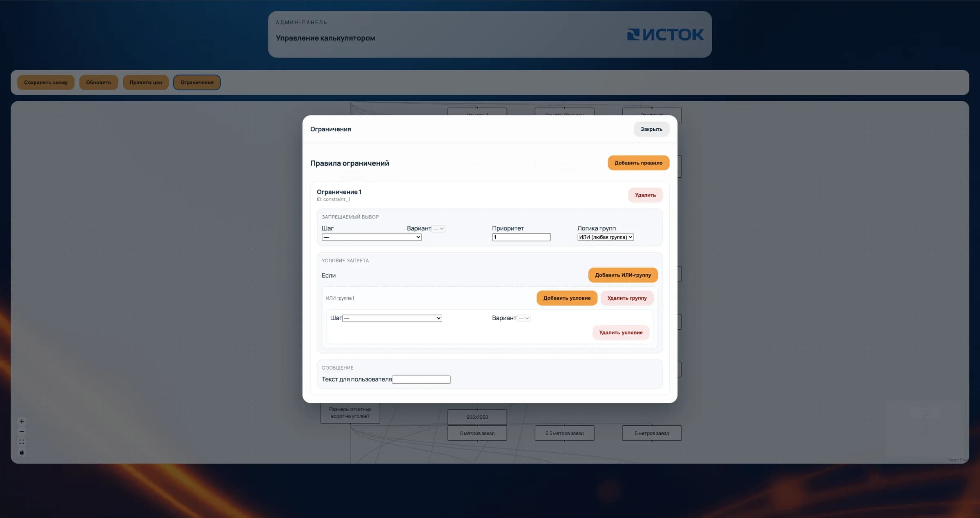Zoom in on the flow canvas
The image size is (980, 518).
click(22, 421)
